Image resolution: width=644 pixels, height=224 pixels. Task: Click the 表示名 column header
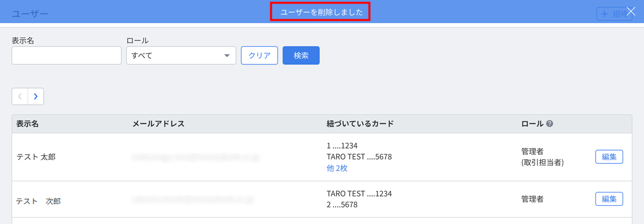pos(27,124)
